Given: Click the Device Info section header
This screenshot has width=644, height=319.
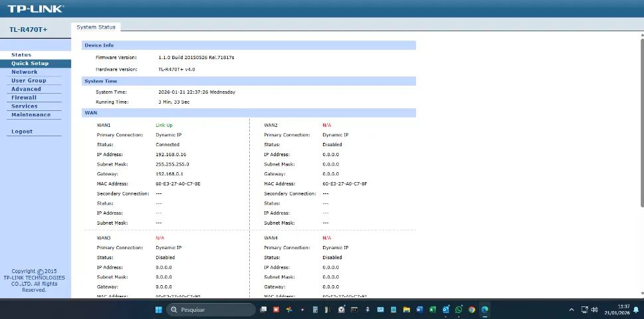Looking at the screenshot, I should point(249,45).
